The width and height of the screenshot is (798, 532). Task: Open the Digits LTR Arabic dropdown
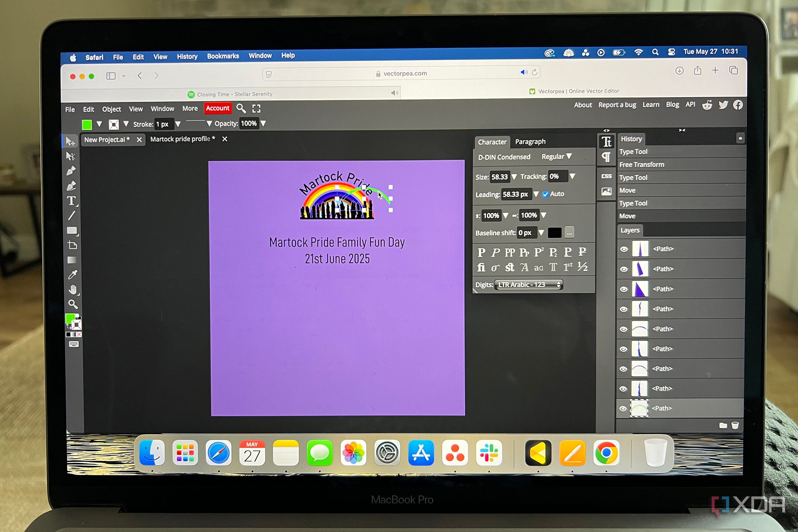(x=529, y=285)
